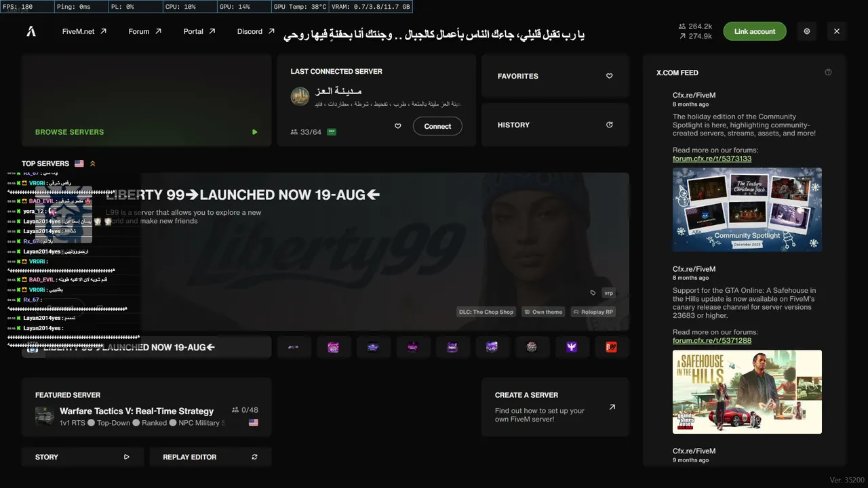This screenshot has width=868, height=488.
Task: Click the last connected server's round avatar
Action: pyautogui.click(x=300, y=96)
